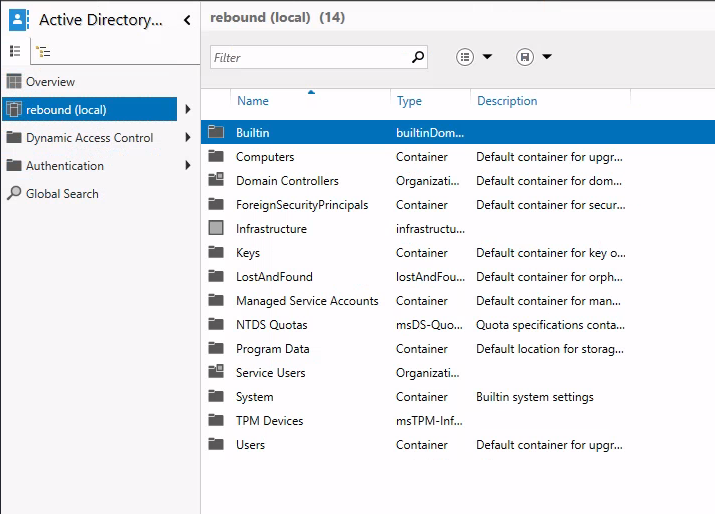This screenshot has width=715, height=514.
Task: Select the Users container
Action: coord(458,444)
